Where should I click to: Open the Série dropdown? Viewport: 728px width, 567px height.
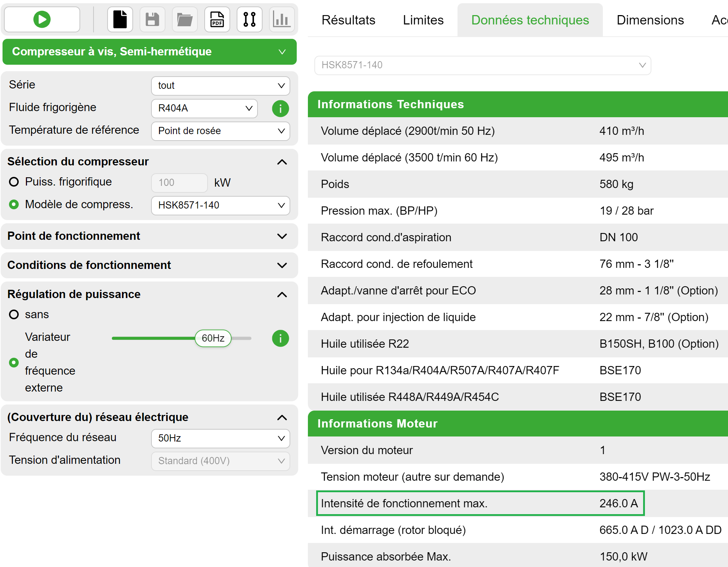click(220, 86)
